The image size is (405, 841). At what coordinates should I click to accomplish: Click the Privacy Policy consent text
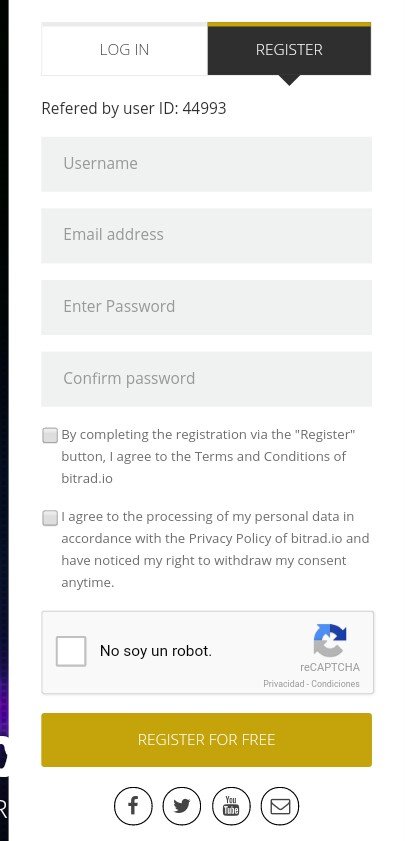point(215,549)
